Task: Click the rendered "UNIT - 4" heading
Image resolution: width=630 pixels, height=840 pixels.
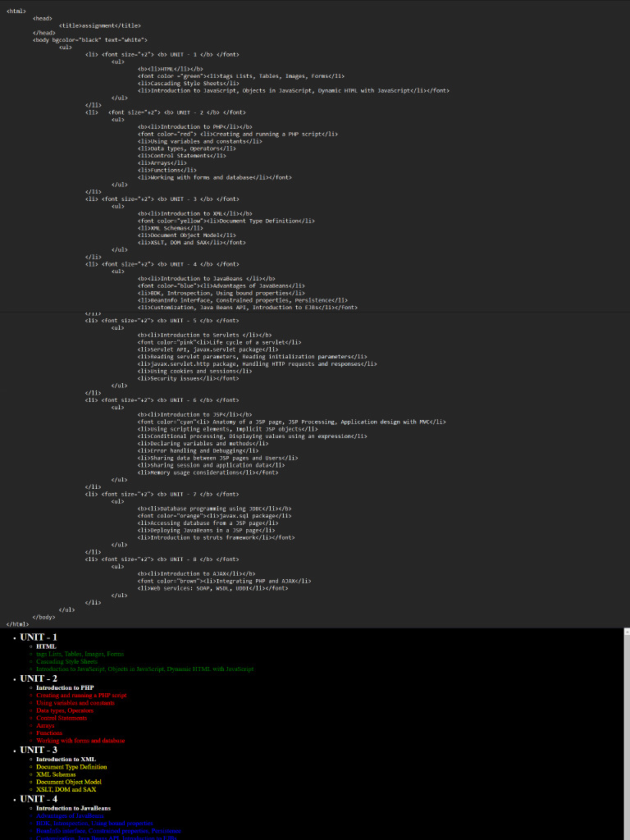Action: tap(39, 799)
